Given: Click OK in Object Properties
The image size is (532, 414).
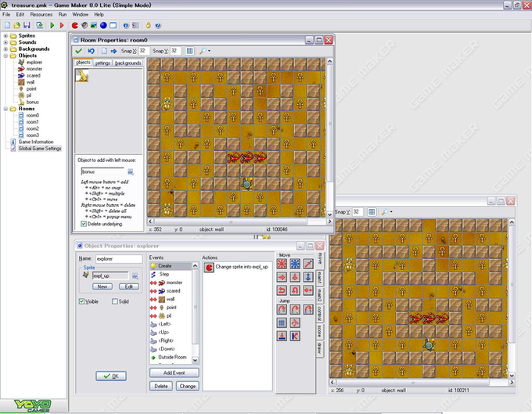Looking at the screenshot, I should click(111, 376).
